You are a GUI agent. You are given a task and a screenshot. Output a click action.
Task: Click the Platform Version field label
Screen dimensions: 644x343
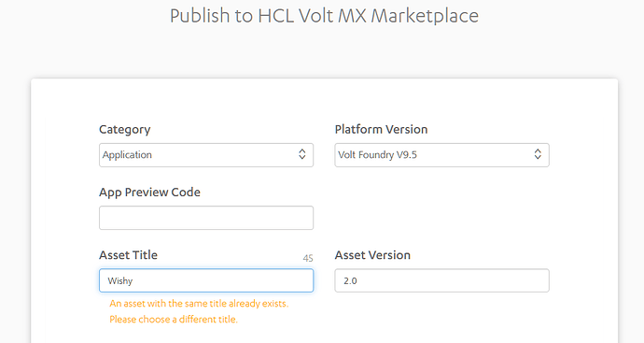(x=381, y=130)
